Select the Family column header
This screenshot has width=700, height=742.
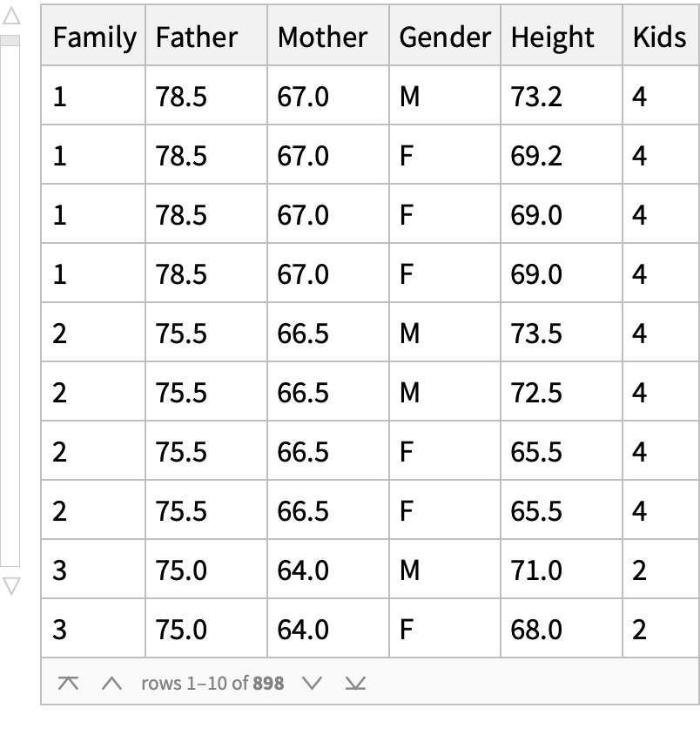pyautogui.click(x=94, y=37)
